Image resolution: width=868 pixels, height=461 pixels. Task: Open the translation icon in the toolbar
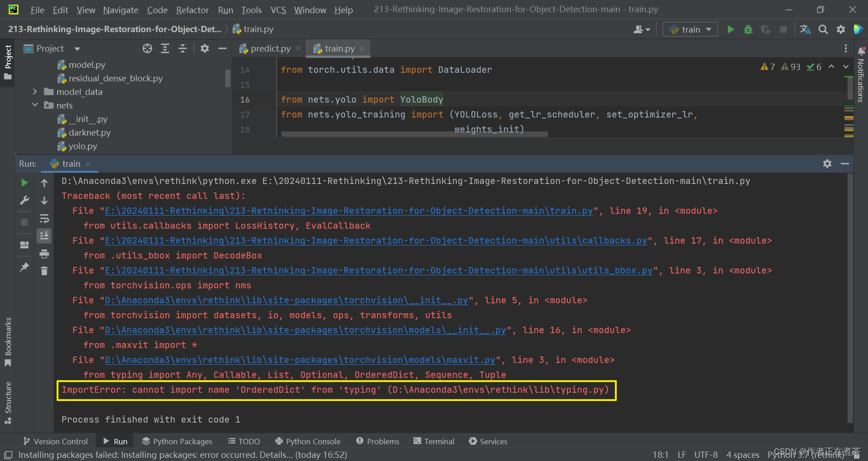click(805, 29)
